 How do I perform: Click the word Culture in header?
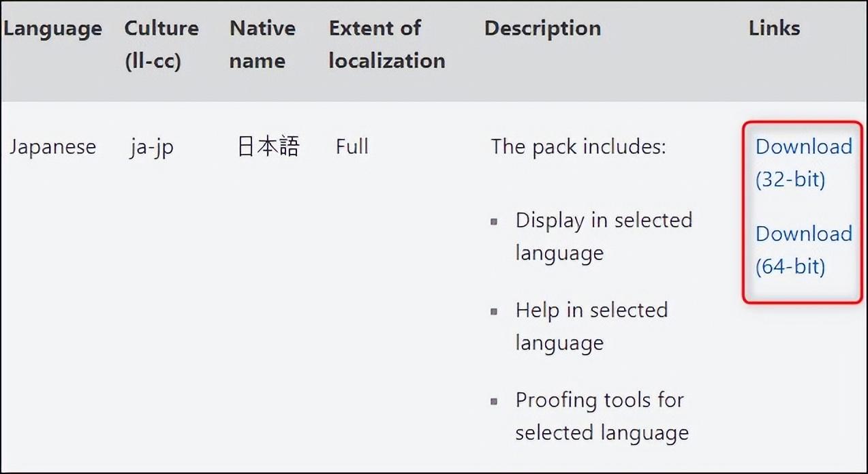tap(161, 29)
